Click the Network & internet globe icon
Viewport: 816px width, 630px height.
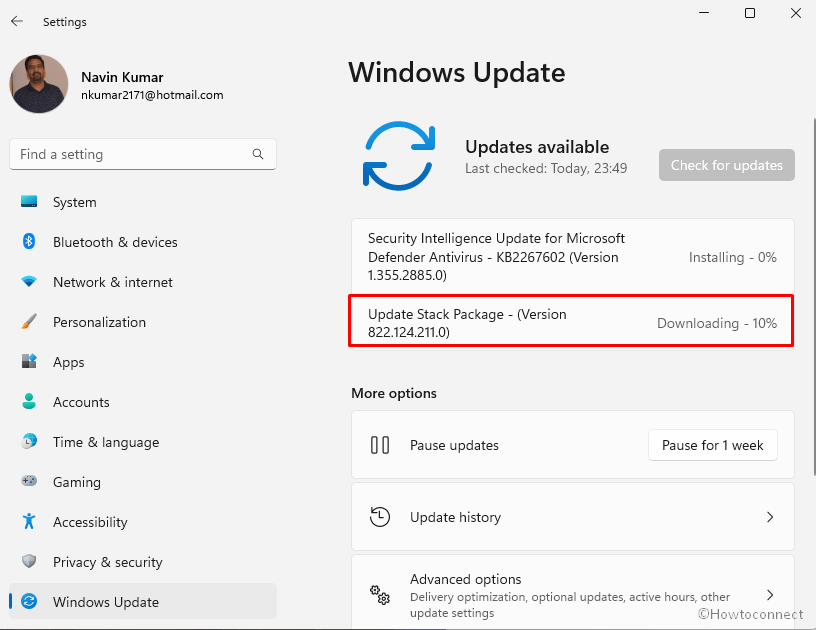[31, 282]
